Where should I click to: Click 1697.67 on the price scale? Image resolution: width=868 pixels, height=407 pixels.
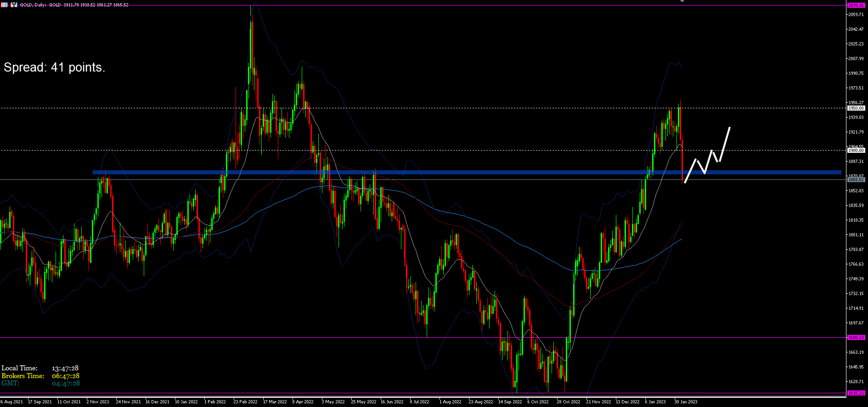(856, 323)
